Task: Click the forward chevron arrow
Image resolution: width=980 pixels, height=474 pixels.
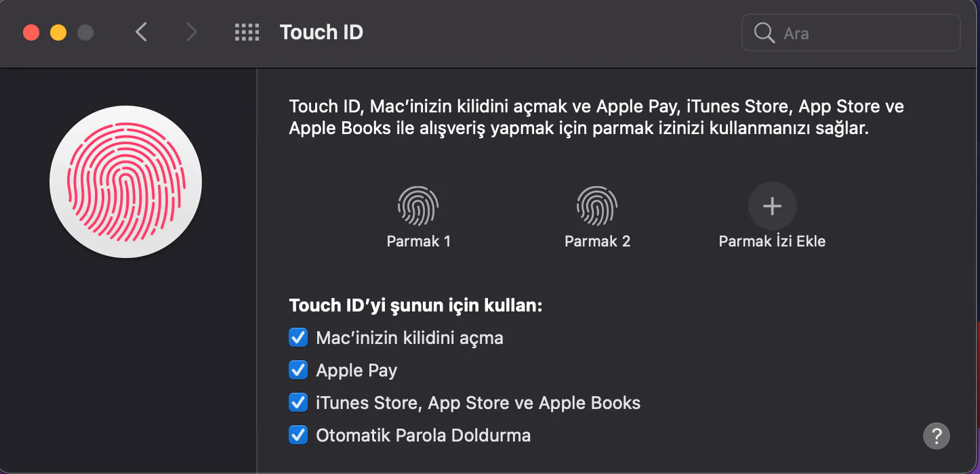Action: (x=191, y=32)
